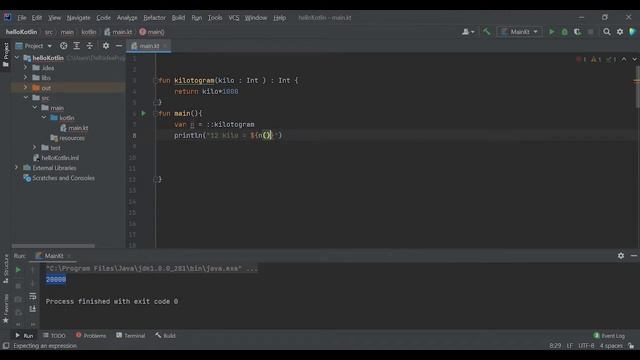Toggle soft-wrap icon in Run panel
The image size is (640, 360).
[33, 296]
